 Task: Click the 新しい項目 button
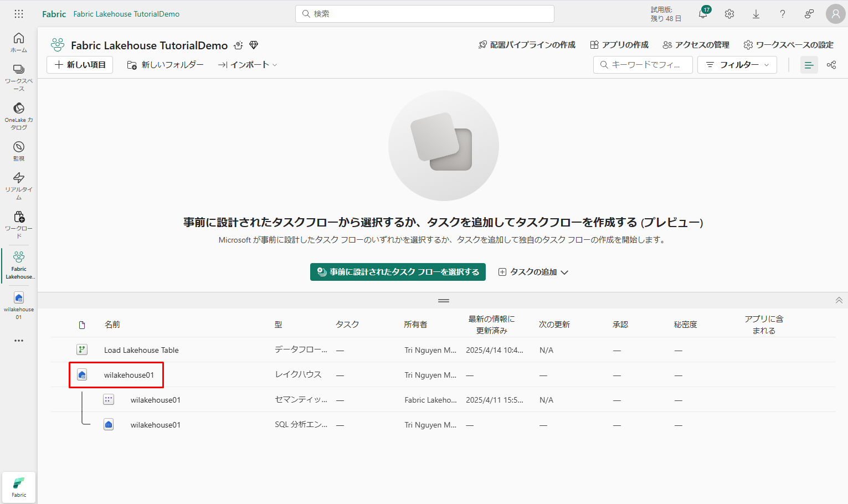(80, 65)
